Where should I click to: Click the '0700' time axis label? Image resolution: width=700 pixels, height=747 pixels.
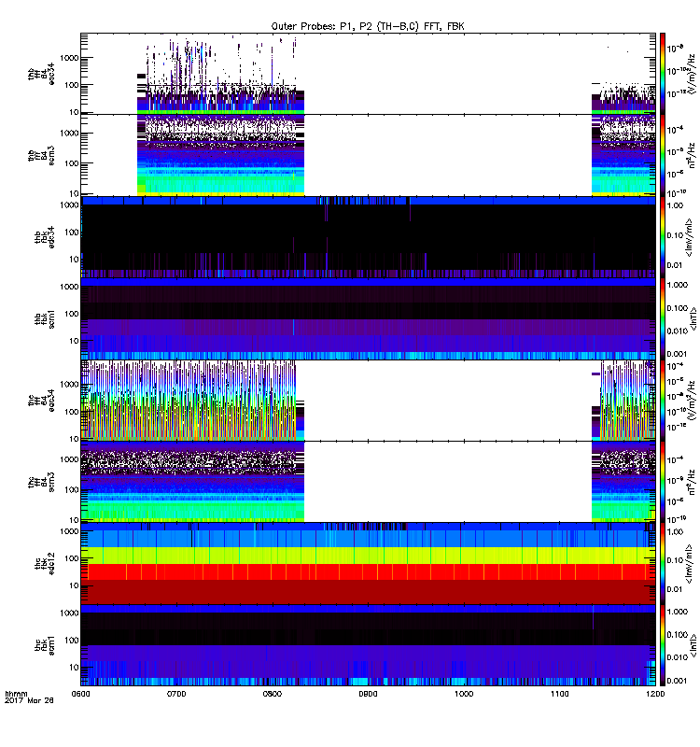176,694
